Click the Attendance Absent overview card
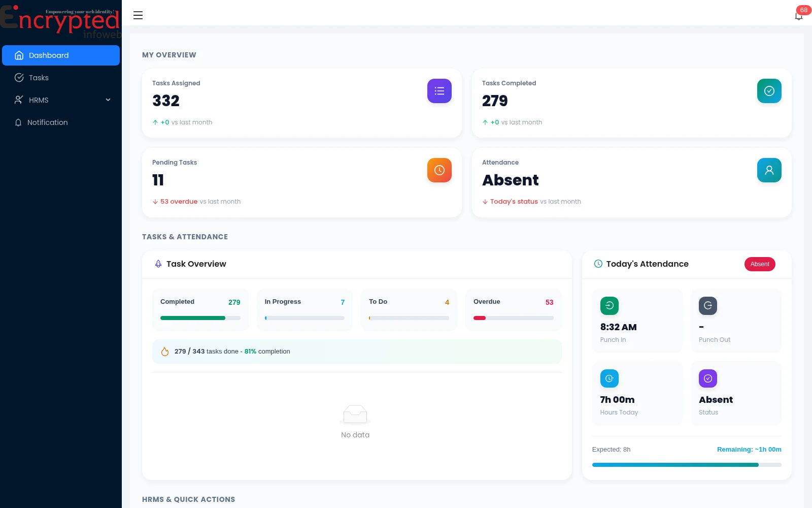 tap(632, 182)
